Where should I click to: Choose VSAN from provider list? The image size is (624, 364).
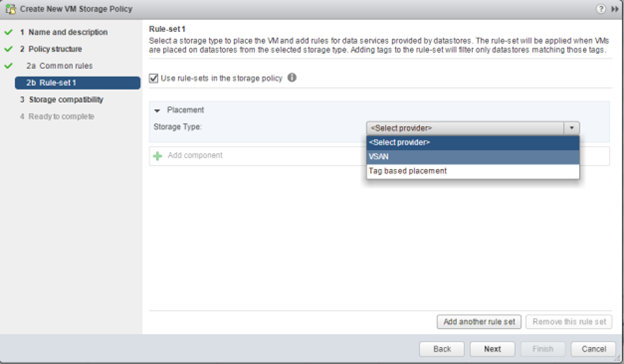[473, 157]
